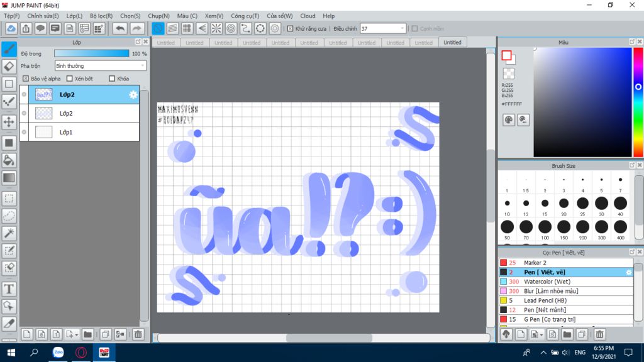Screen dimensions: 644x362
Task: Open the Cửa sổ(W) menu
Action: click(x=280, y=16)
